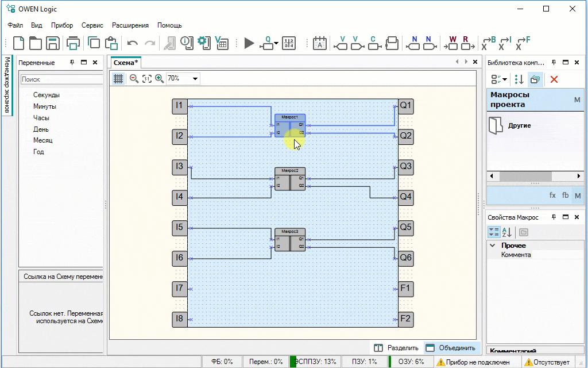Click the Поиск search field
This screenshot has width=588, height=368.
coord(61,79)
